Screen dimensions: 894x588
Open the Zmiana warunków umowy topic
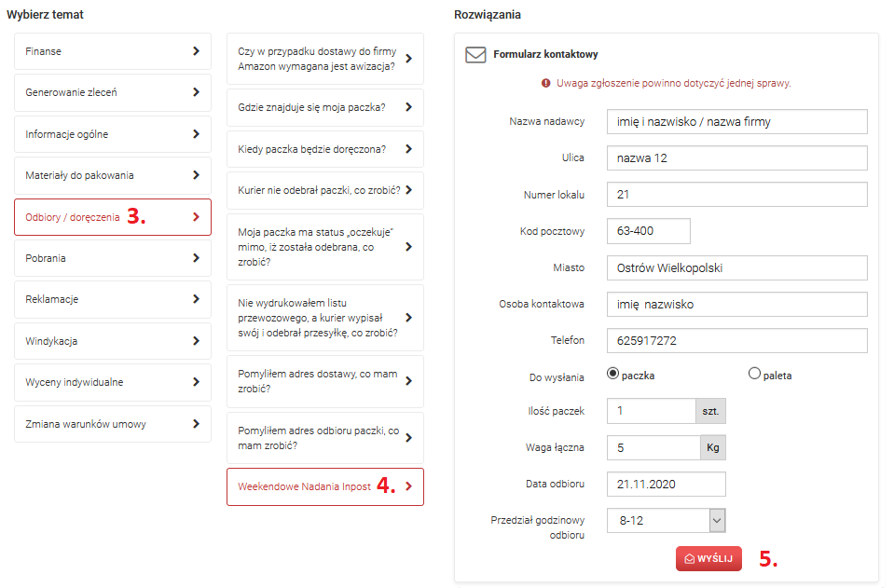[x=113, y=424]
